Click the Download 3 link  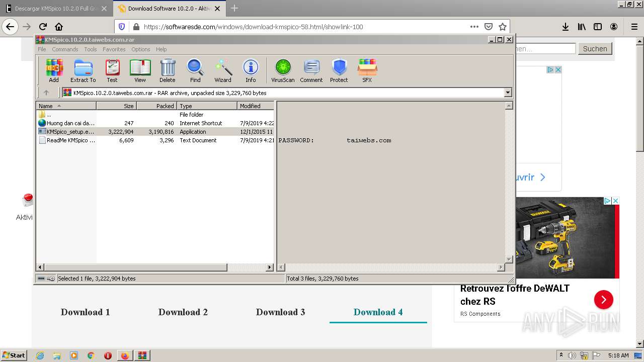click(281, 312)
